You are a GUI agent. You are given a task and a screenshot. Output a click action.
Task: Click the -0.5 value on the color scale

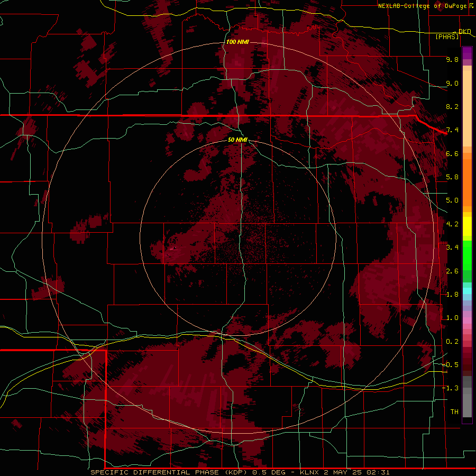(x=450, y=365)
